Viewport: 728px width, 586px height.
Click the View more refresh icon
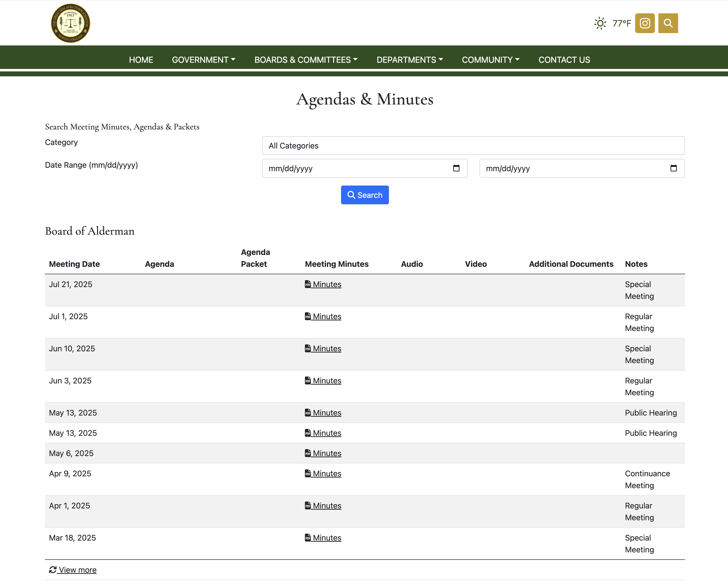(x=53, y=570)
